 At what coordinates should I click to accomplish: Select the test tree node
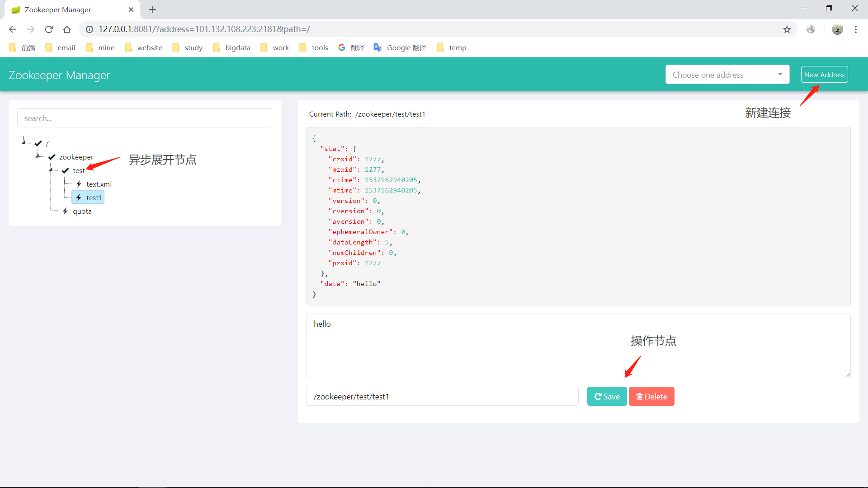(79, 171)
